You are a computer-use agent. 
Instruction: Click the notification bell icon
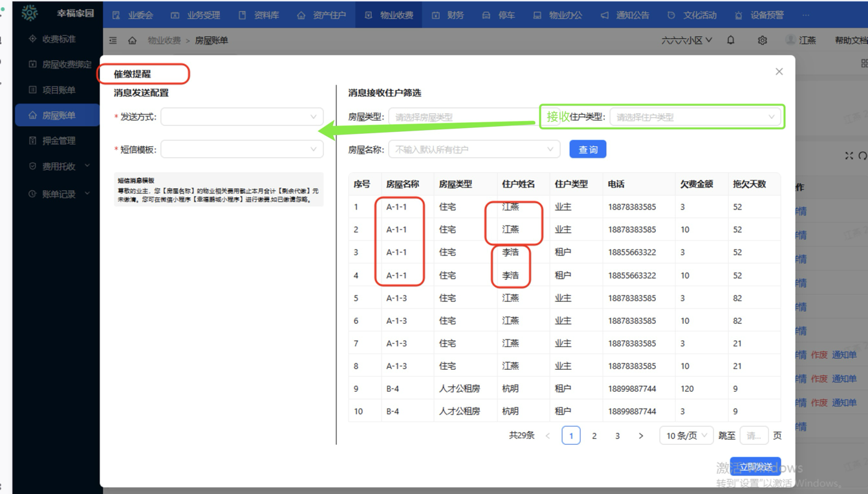point(731,40)
